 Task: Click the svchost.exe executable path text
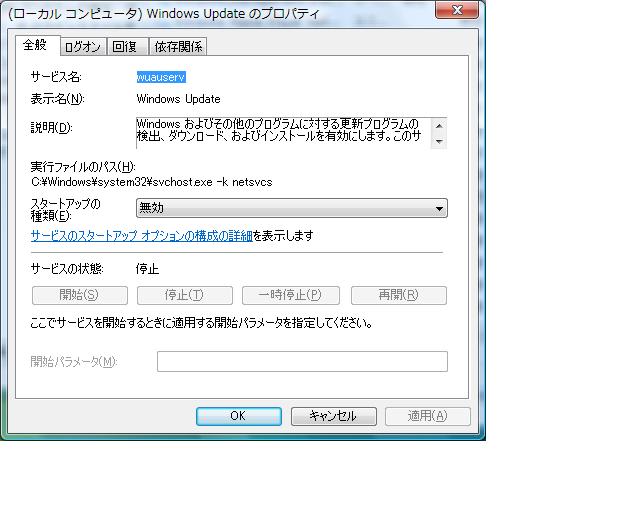point(152,183)
